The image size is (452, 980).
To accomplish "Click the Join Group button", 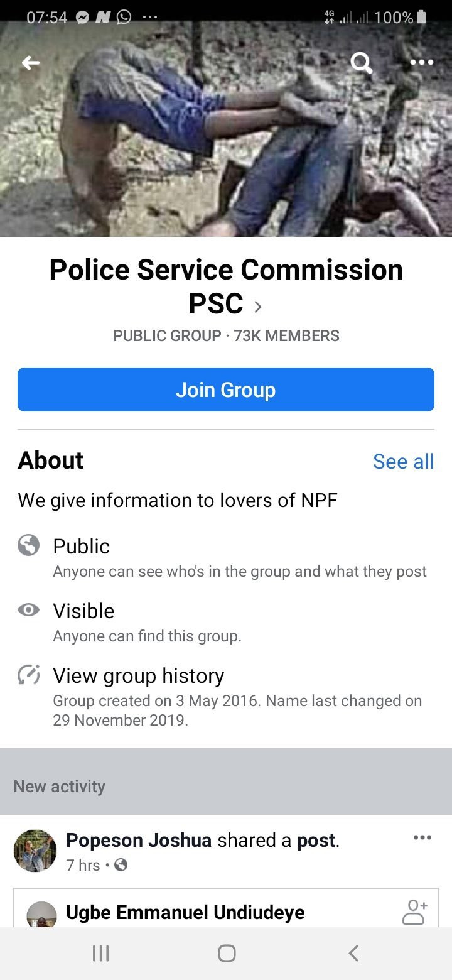I will point(226,389).
